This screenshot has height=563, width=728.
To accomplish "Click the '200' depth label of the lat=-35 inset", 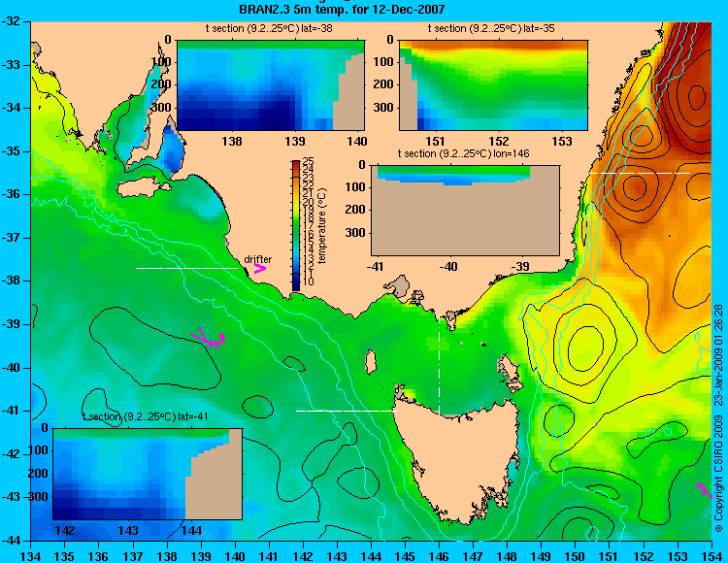I will 384,84.
